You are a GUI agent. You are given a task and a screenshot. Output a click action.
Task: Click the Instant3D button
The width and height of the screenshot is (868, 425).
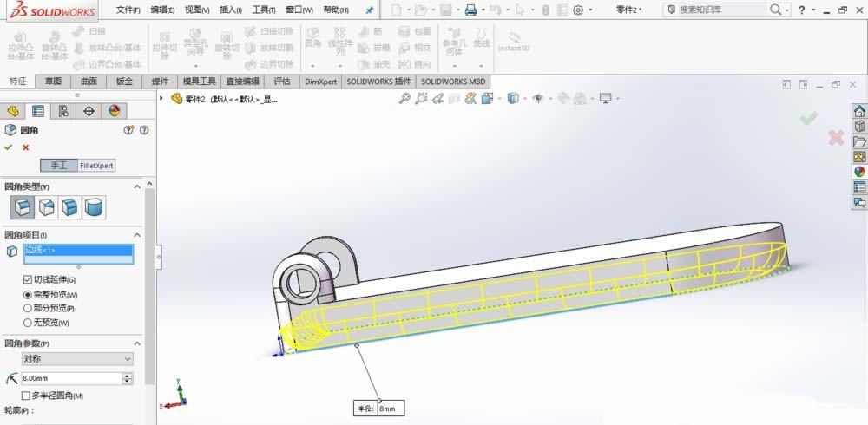(514, 42)
